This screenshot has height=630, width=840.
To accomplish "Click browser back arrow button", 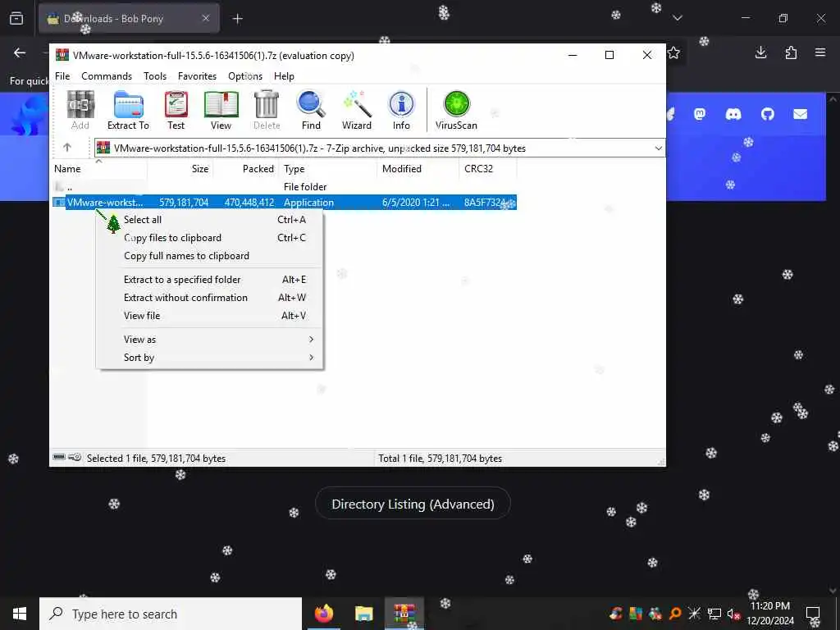I will coord(20,52).
